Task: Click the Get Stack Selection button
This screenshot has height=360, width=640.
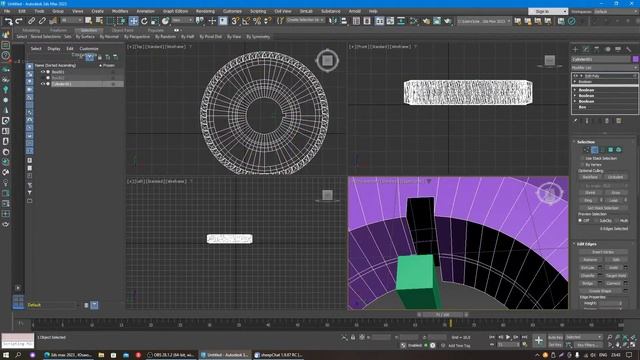Action: tap(603, 208)
